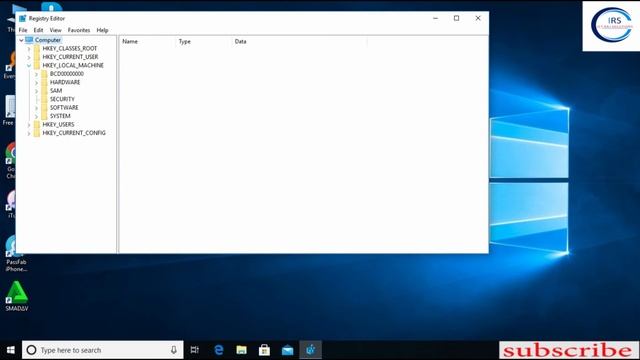Open the View menu

[x=56, y=30]
